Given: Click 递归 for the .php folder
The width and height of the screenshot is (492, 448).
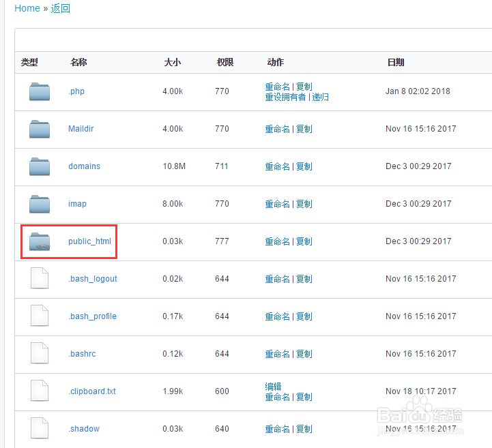Looking at the screenshot, I should (x=320, y=98).
